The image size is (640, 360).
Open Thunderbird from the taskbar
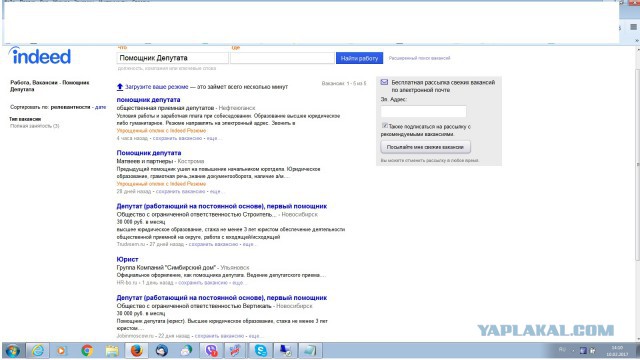[162, 351]
